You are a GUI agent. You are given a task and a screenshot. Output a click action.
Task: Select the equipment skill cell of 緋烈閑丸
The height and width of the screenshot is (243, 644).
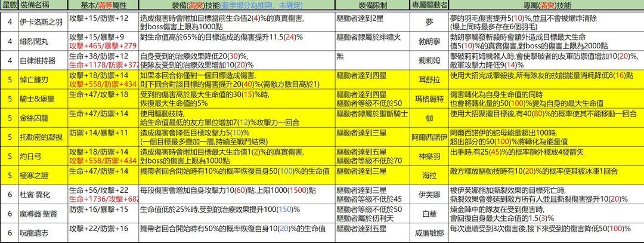click(237, 41)
